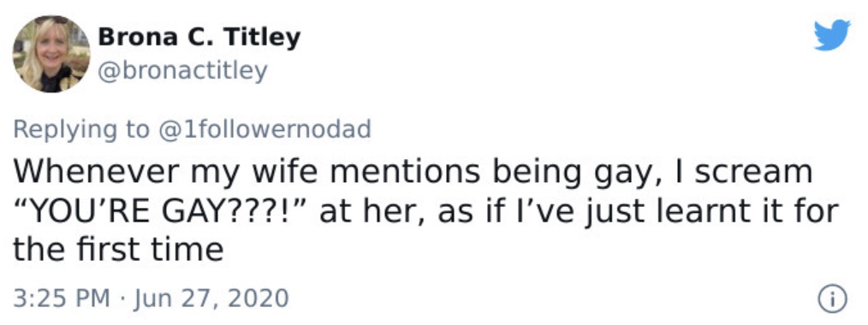Image resolution: width=868 pixels, height=325 pixels.
Task: Open the tweet info icon
Action: [832, 299]
